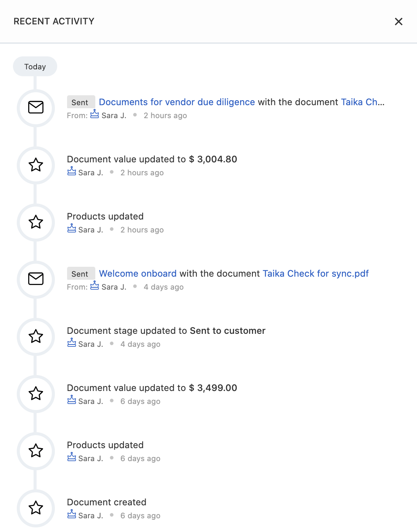Viewport: 417px width, 532px height.
Task: Click envelope icon for vendor due diligence email
Action: pos(36,107)
